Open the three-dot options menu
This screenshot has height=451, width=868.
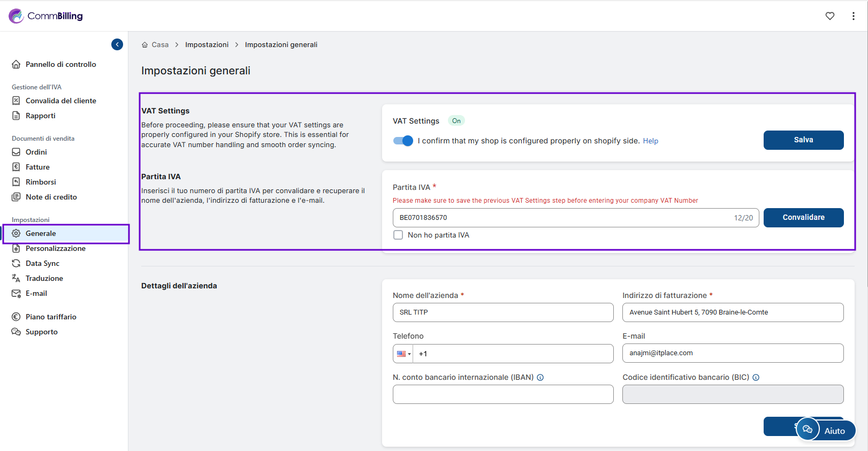pyautogui.click(x=853, y=16)
